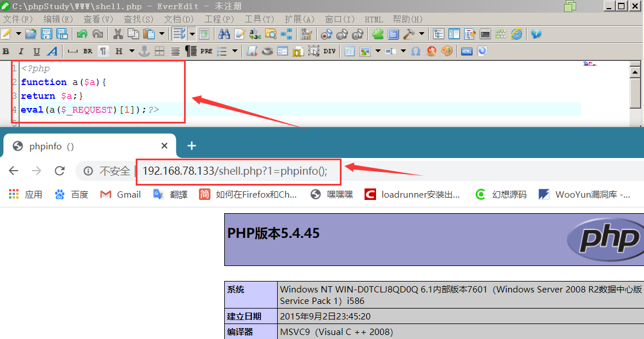Redo with the gray arrow icon
The height and width of the screenshot is (339, 644).
[x=98, y=34]
